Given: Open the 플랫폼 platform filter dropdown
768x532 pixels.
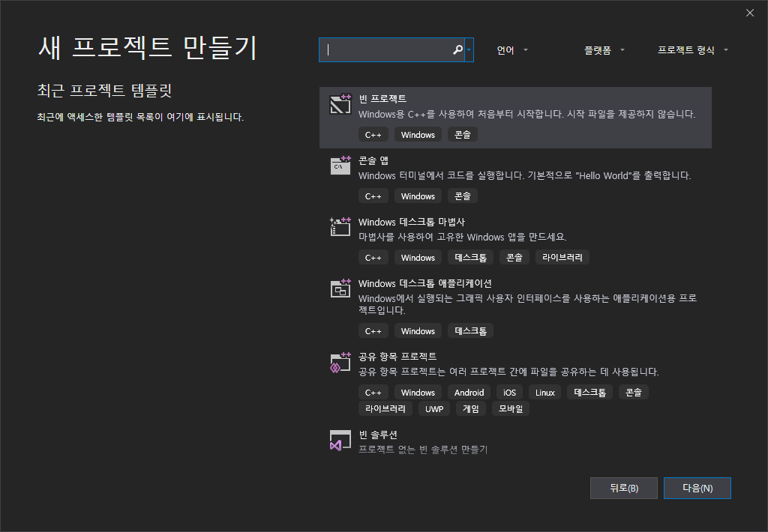Looking at the screenshot, I should point(604,50).
